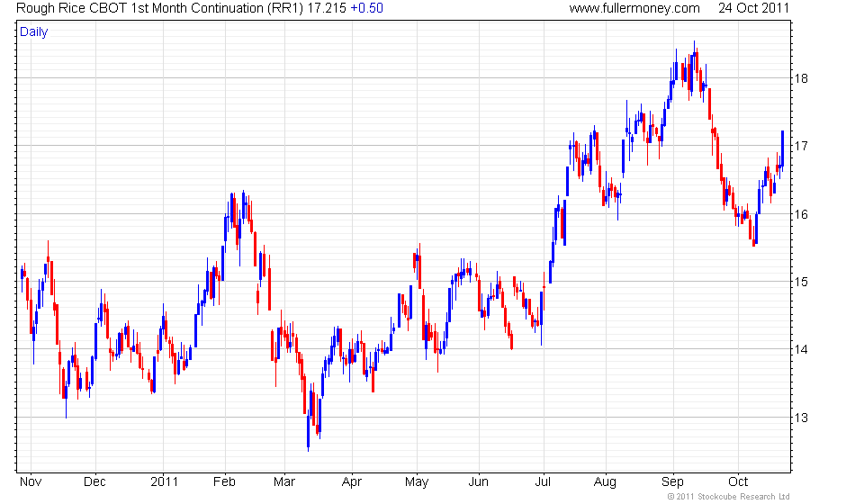This screenshot has height=504, width=864.
Task: Click the 13 price level label
Action: click(x=801, y=418)
